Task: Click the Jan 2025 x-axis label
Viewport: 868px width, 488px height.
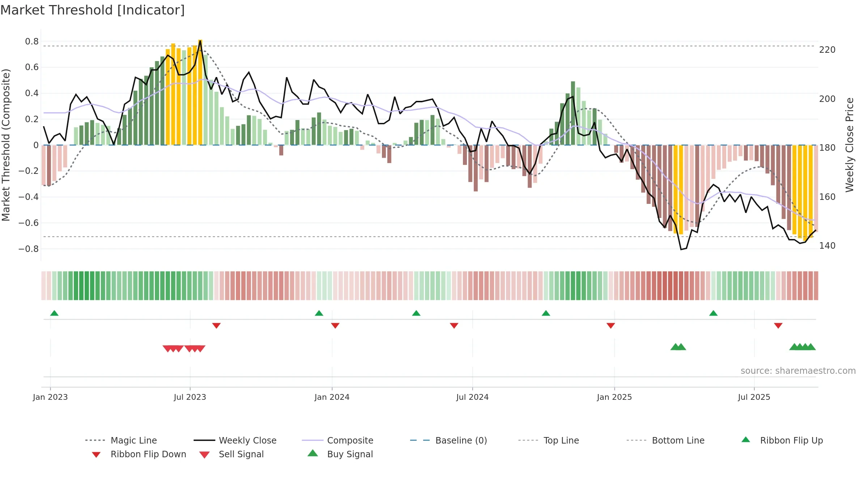Action: 614,397
